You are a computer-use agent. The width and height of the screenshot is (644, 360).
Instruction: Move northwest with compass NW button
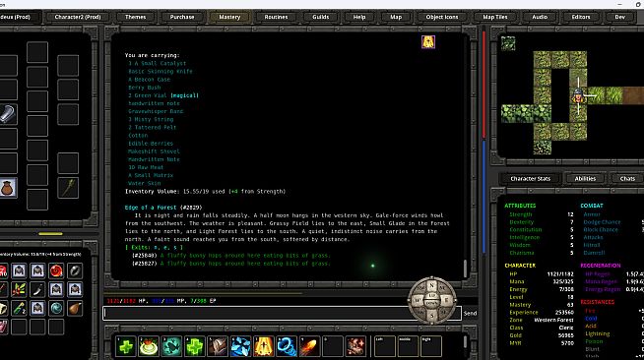[x=420, y=288]
